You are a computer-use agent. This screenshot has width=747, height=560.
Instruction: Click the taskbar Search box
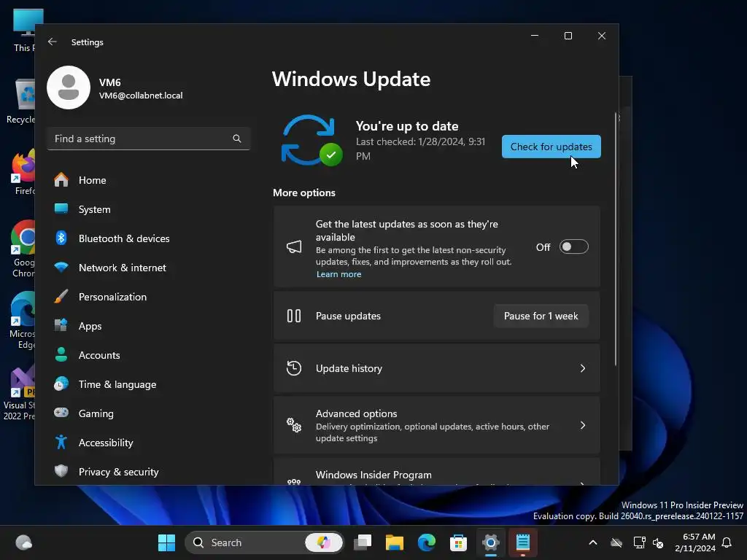[264, 542]
